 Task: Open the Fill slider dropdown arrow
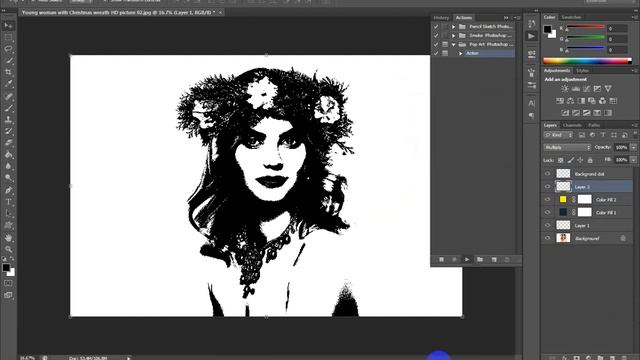point(633,160)
